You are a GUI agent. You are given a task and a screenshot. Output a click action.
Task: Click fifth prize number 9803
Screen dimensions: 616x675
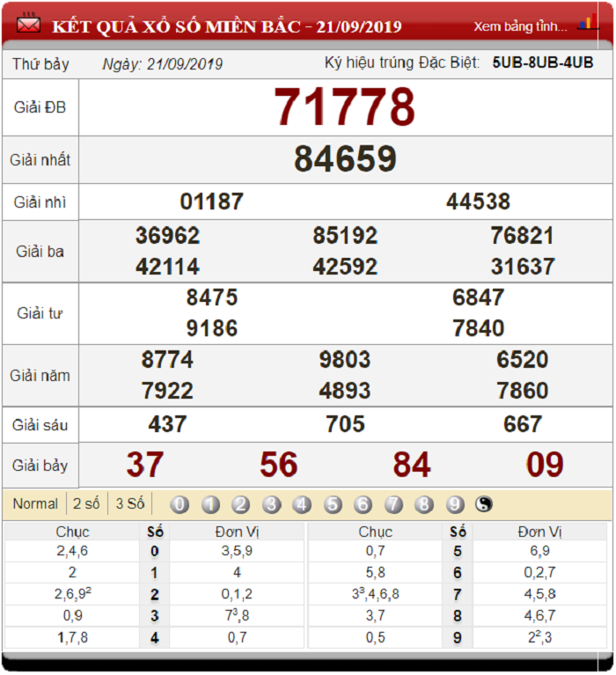tap(345, 360)
